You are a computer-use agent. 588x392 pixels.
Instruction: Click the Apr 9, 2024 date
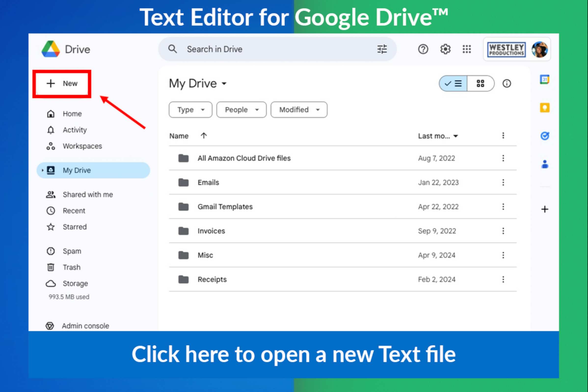point(437,255)
